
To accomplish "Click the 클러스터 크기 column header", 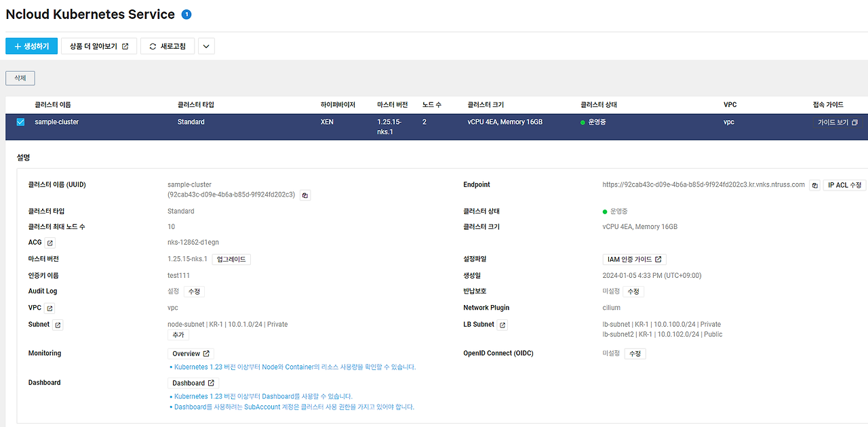I will pyautogui.click(x=486, y=105).
